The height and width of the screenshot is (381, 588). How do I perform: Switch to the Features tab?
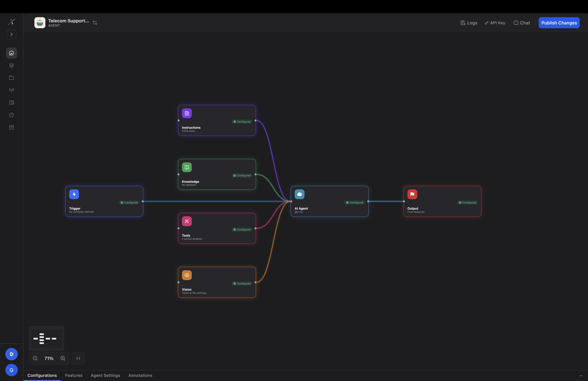pyautogui.click(x=74, y=375)
